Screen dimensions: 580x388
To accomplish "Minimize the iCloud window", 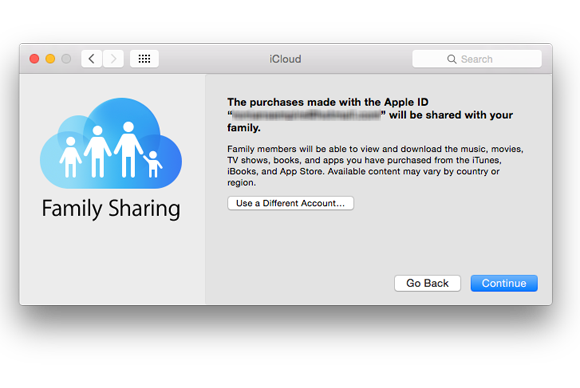I will pyautogui.click(x=50, y=59).
